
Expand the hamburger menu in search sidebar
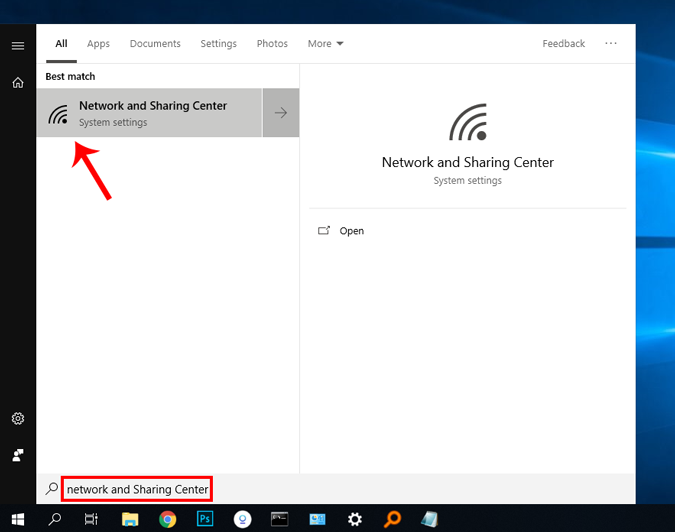pyautogui.click(x=18, y=46)
